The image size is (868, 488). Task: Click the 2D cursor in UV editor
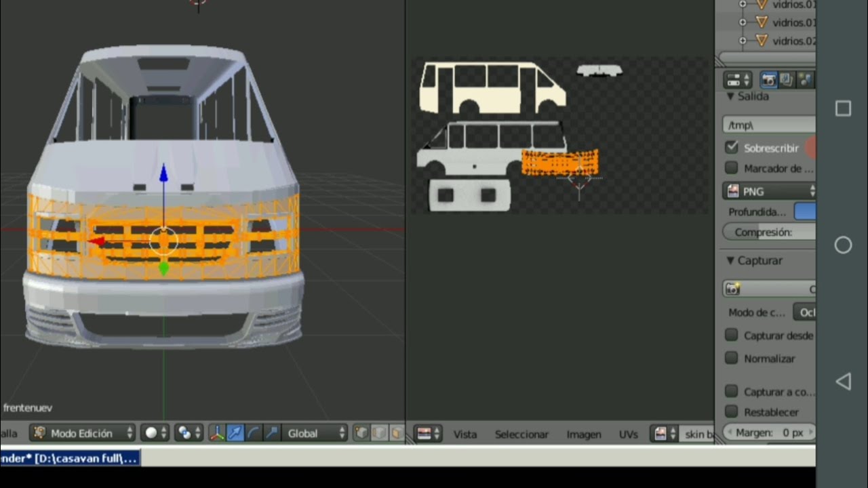pos(578,177)
